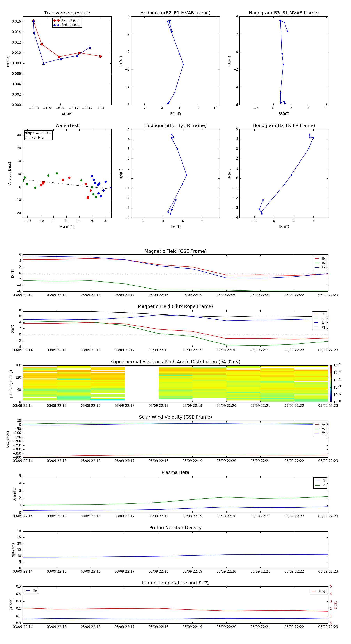Click the "Proton Temperature and Te/Tp" title
This screenshot has width=351, height=644.
(x=175, y=583)
